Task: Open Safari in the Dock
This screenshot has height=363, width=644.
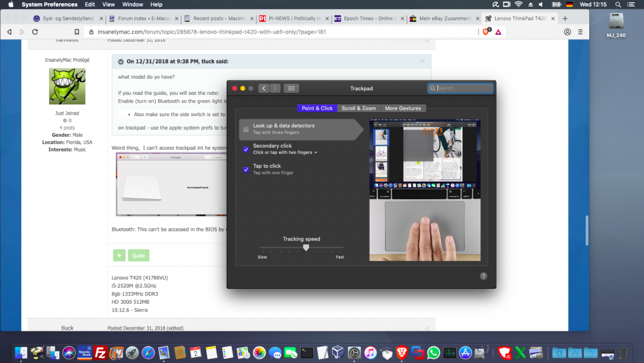Action: pyautogui.click(x=148, y=353)
